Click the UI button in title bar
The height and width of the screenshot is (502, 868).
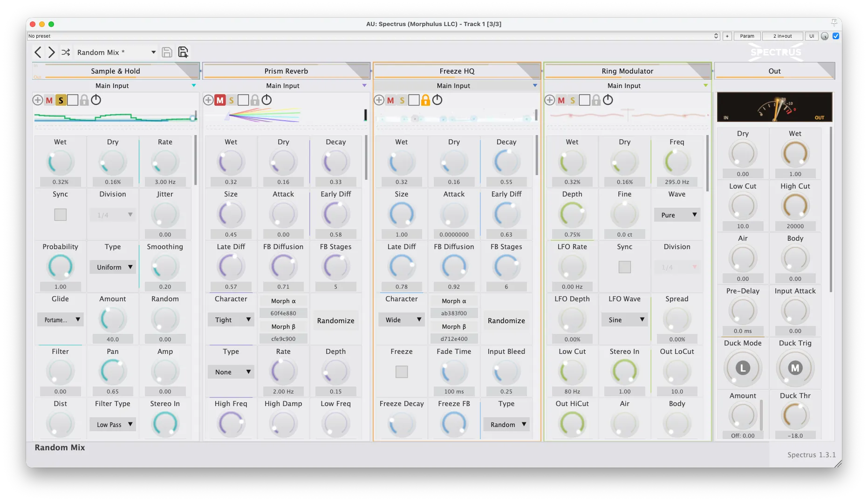(812, 36)
